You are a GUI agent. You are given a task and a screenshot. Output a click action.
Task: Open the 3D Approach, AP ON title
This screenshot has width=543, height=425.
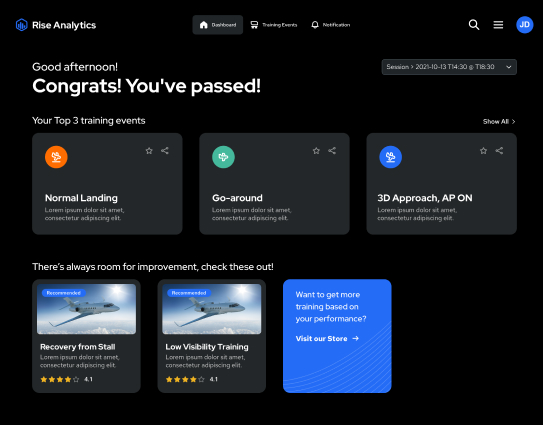(x=425, y=198)
